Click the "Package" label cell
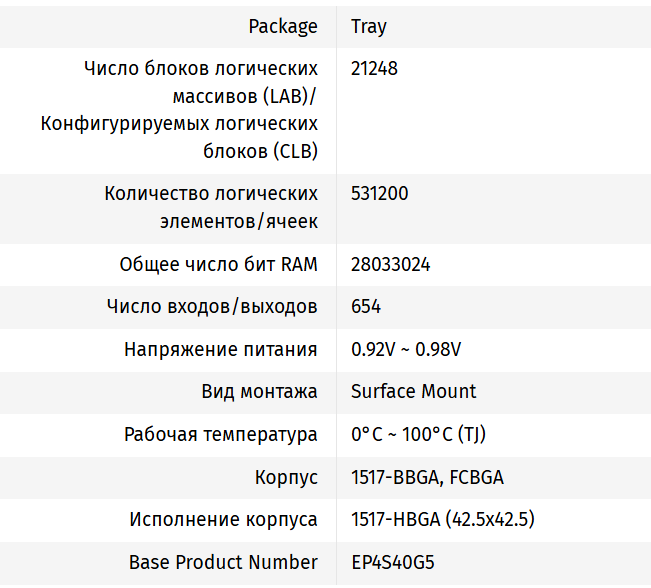The width and height of the screenshot is (651, 588). point(283,26)
